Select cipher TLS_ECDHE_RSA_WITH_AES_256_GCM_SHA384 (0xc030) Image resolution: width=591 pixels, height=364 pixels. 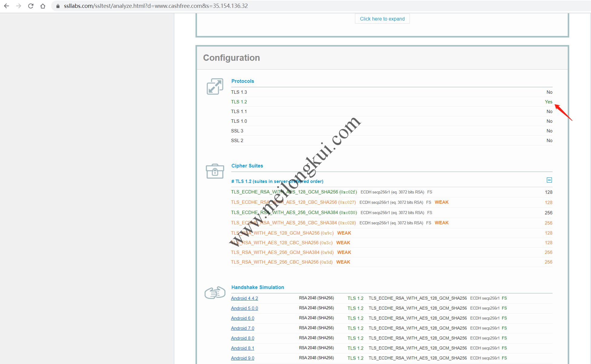tap(294, 213)
